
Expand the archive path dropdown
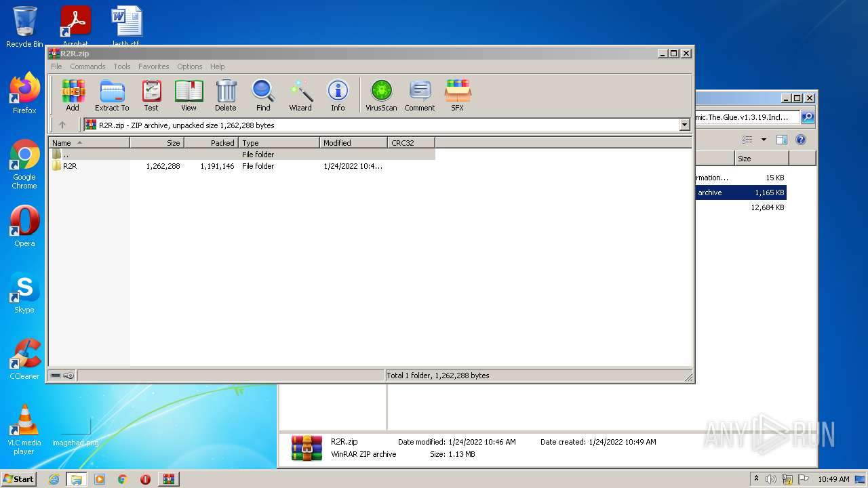click(x=684, y=125)
